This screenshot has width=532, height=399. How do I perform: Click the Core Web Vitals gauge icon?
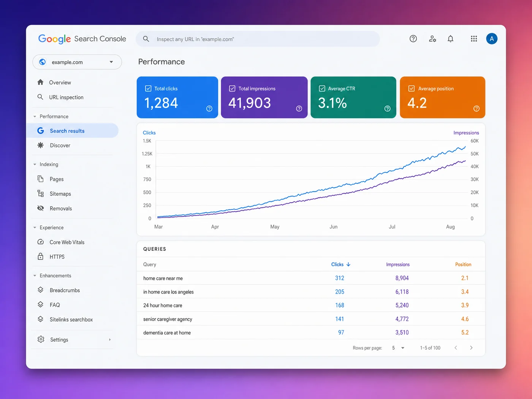(41, 242)
